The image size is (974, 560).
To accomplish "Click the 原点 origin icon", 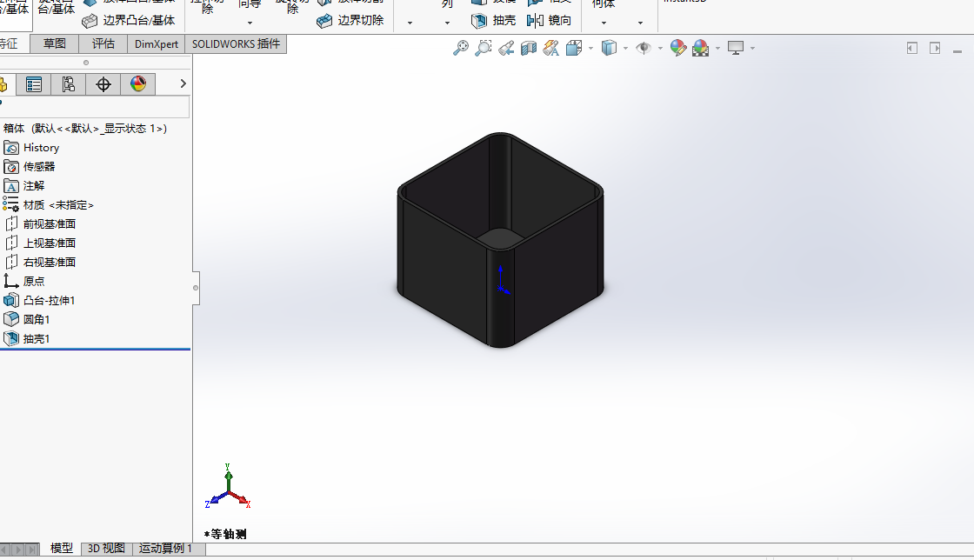I will (x=11, y=281).
